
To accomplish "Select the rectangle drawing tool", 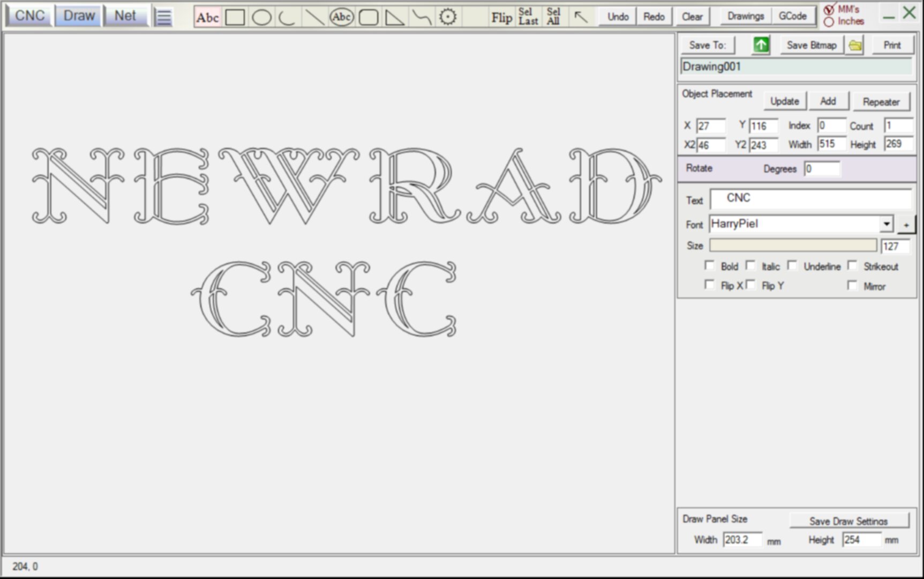I will click(x=235, y=18).
